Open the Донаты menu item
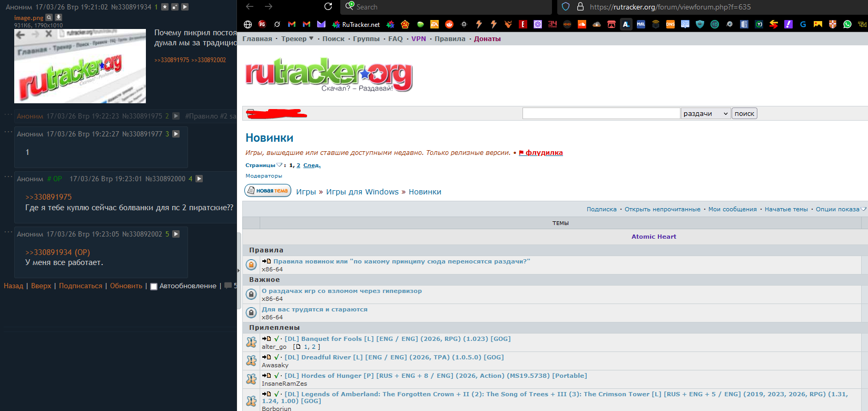This screenshot has height=411, width=868. tap(487, 38)
